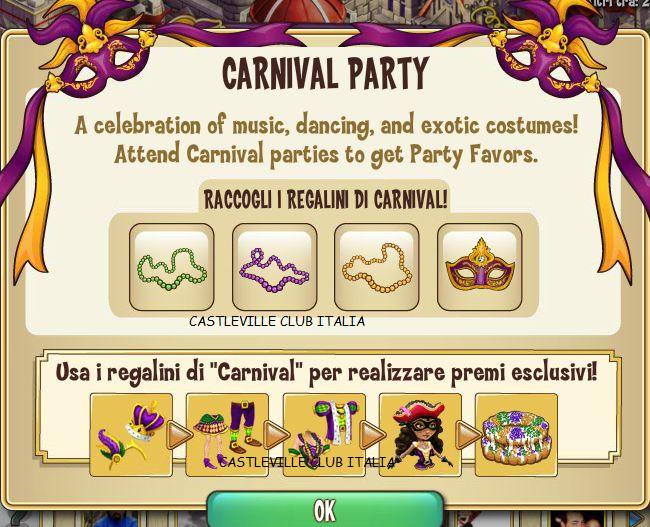Image resolution: width=650 pixels, height=527 pixels.
Task: Select the jester jacket and beads prize
Action: pos(324,435)
